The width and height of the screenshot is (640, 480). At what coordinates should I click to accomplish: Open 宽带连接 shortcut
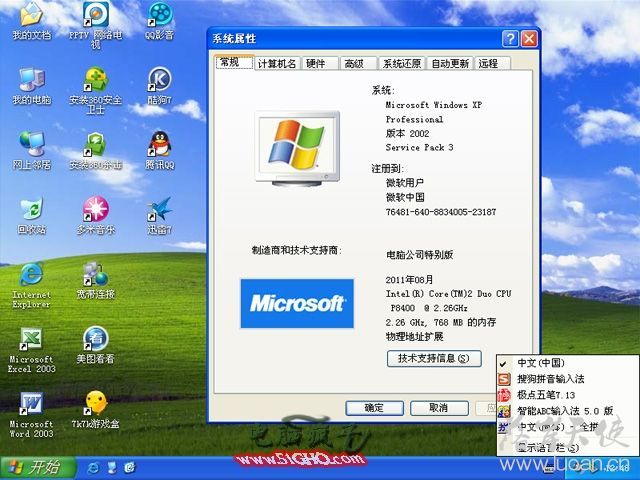96,281
